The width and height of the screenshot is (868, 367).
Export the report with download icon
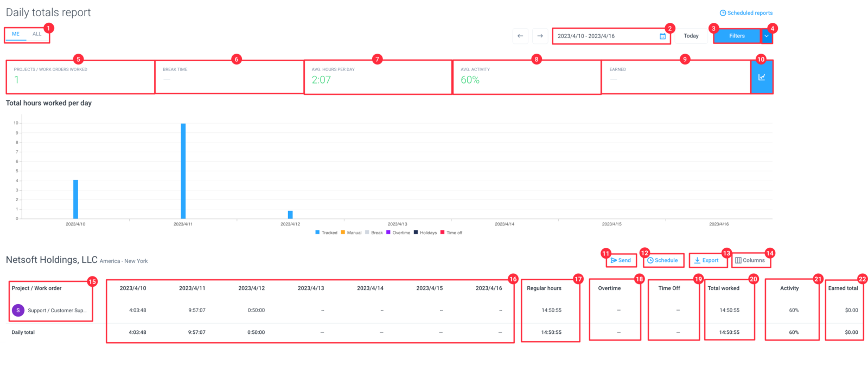[707, 260]
